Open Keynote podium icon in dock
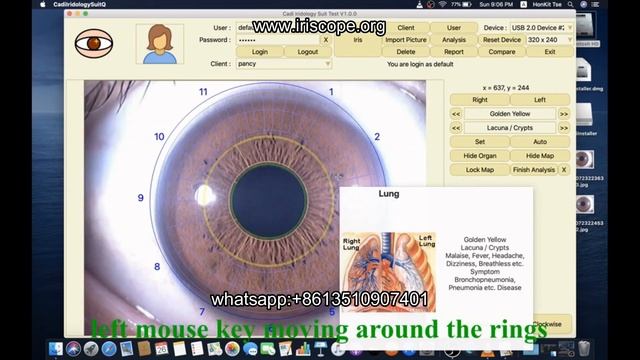This screenshot has height=360, width=640. click(320, 349)
